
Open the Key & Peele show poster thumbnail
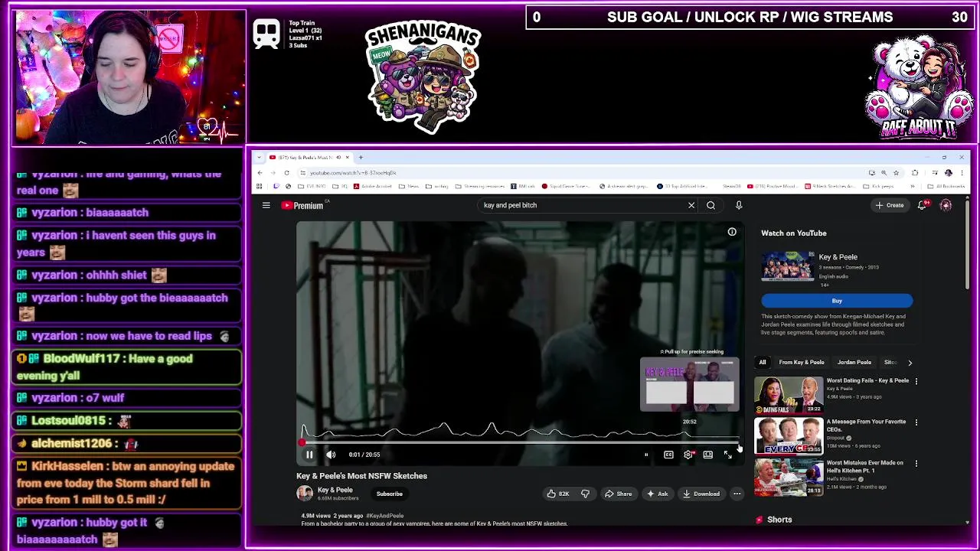788,266
